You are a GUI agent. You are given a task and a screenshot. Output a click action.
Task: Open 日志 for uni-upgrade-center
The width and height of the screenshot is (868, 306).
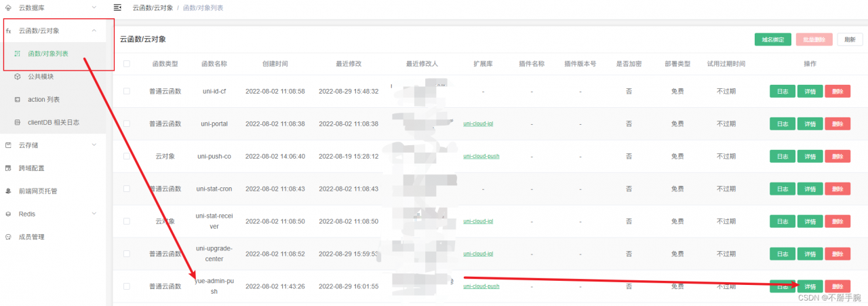point(783,254)
